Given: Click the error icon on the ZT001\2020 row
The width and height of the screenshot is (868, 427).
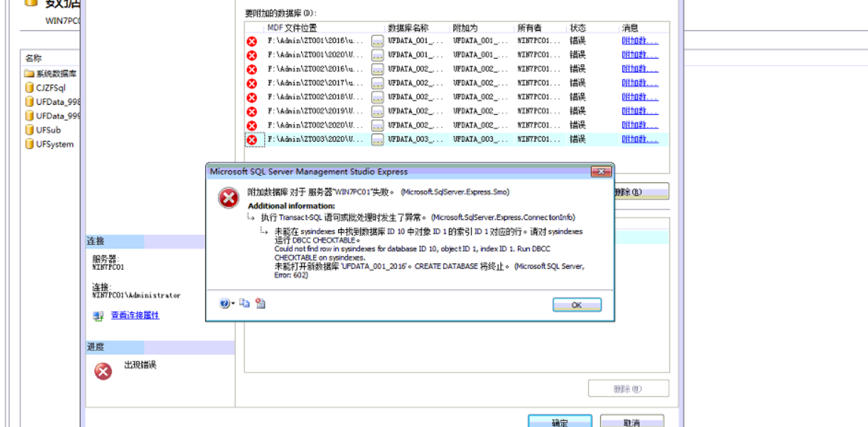Looking at the screenshot, I should click(252, 55).
